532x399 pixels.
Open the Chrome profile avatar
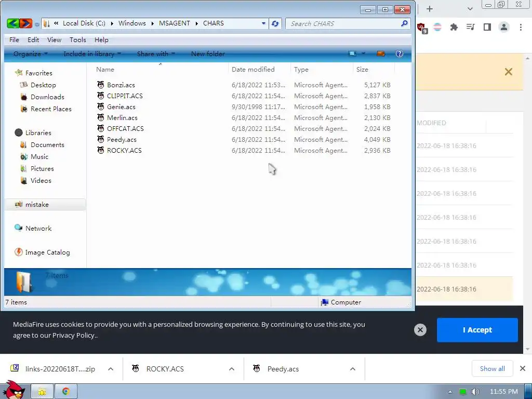click(504, 27)
